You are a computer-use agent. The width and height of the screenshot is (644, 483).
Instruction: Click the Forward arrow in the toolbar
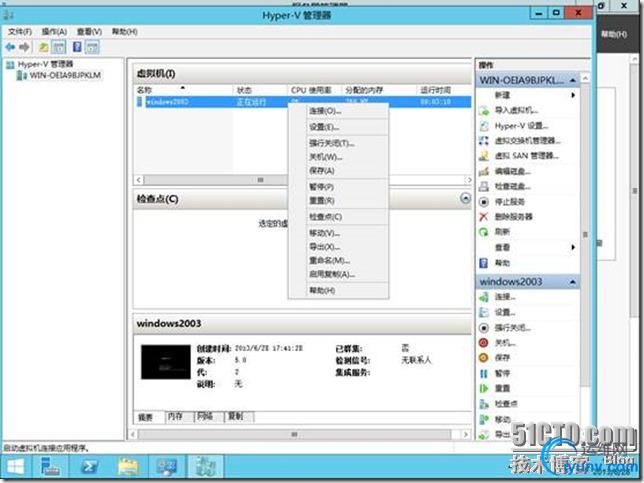[25, 47]
